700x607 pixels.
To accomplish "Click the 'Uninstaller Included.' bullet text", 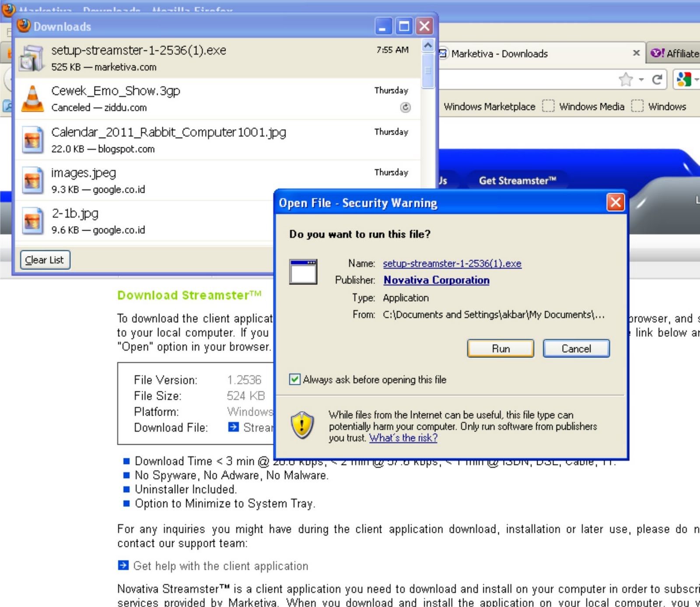I will (x=185, y=489).
